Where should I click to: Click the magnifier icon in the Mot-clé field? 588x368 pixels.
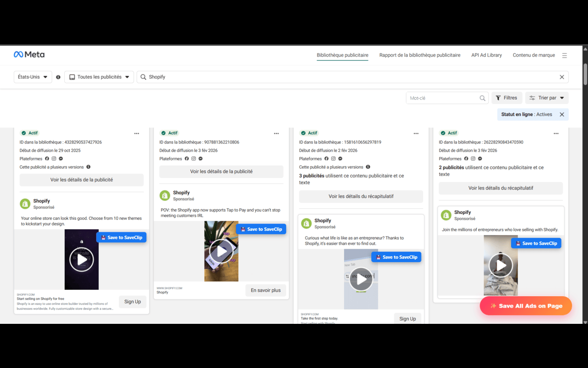(482, 98)
